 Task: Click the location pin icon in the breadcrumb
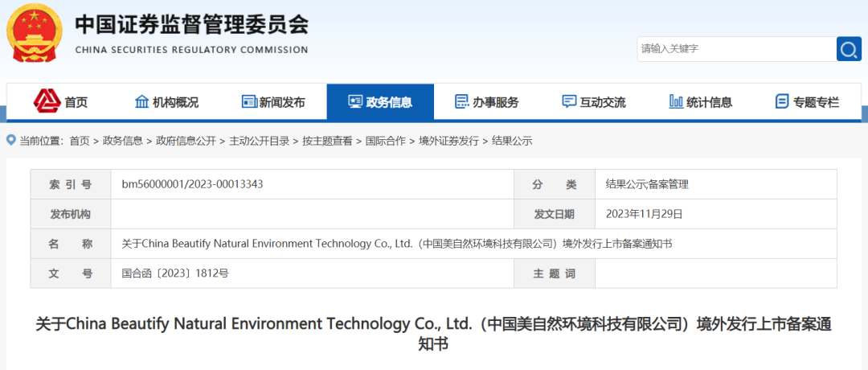pyautogui.click(x=11, y=141)
